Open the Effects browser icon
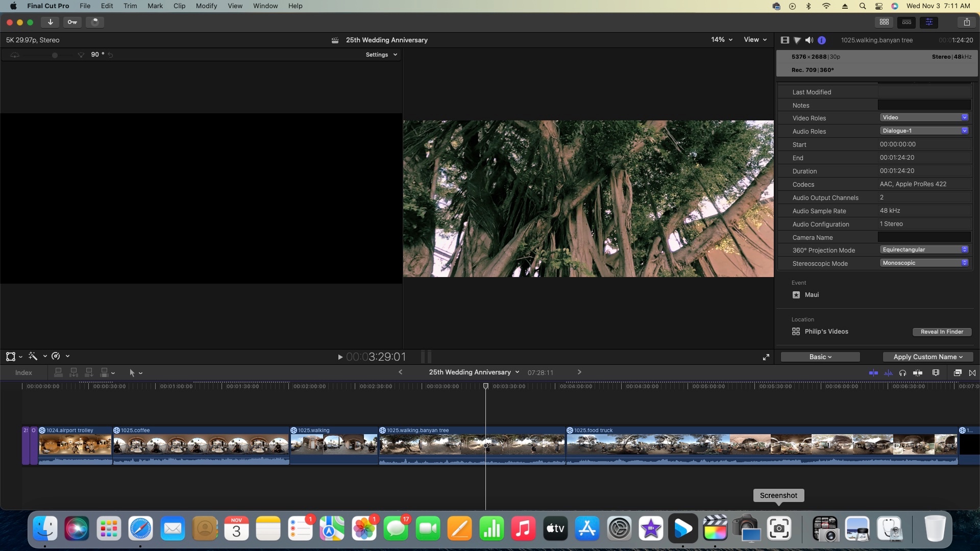Image resolution: width=980 pixels, height=551 pixels. 958,373
